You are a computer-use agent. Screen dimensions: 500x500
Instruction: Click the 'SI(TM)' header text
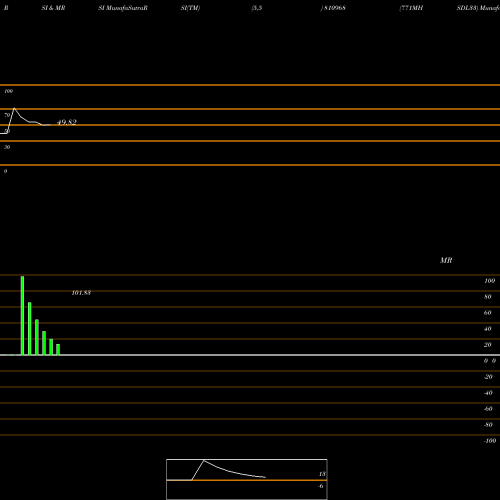click(190, 8)
